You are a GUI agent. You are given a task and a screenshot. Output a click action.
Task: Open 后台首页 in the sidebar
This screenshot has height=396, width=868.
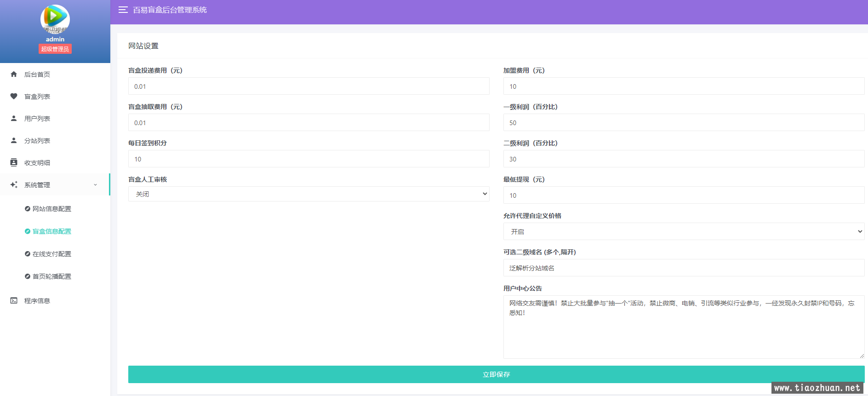pyautogui.click(x=55, y=74)
